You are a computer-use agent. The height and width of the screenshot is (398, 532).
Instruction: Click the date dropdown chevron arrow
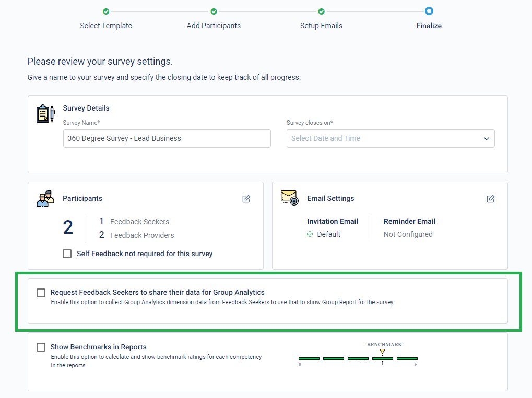pos(487,139)
